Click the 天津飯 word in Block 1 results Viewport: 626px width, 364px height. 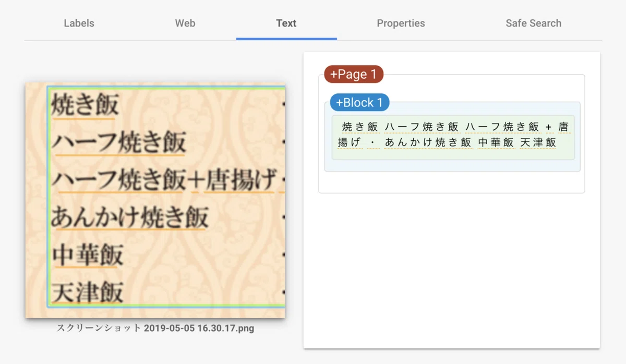(538, 142)
